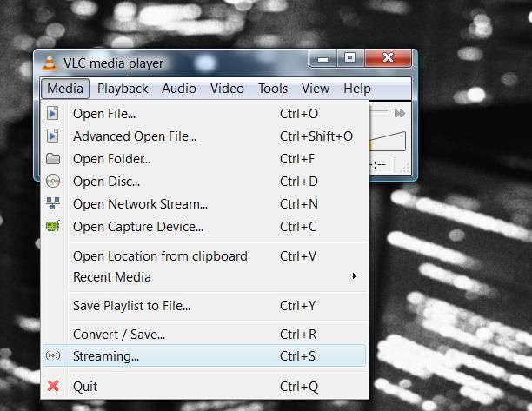Viewport: 532px width, 411px height.
Task: Click the Open Folder icon
Action: [x=53, y=159]
